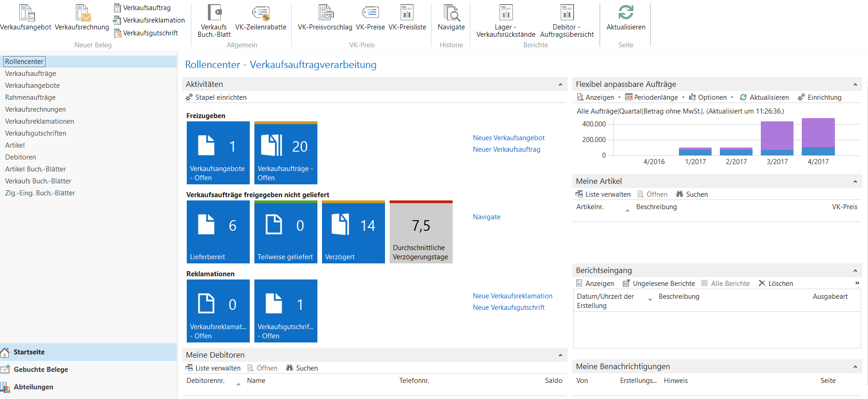This screenshot has height=399, width=868.
Task: Open Durchschnittliche Verzögerungstage tile
Action: [421, 232]
